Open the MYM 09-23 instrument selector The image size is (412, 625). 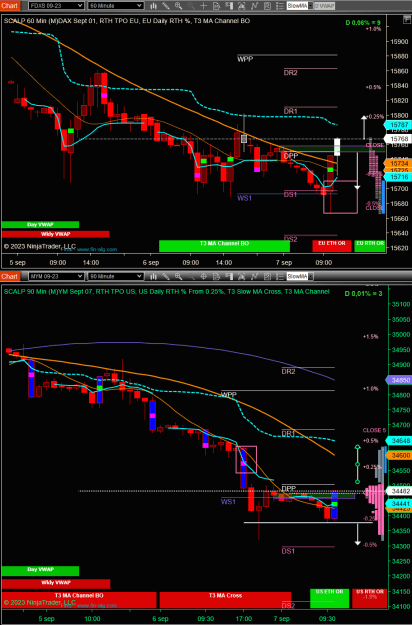point(56,276)
